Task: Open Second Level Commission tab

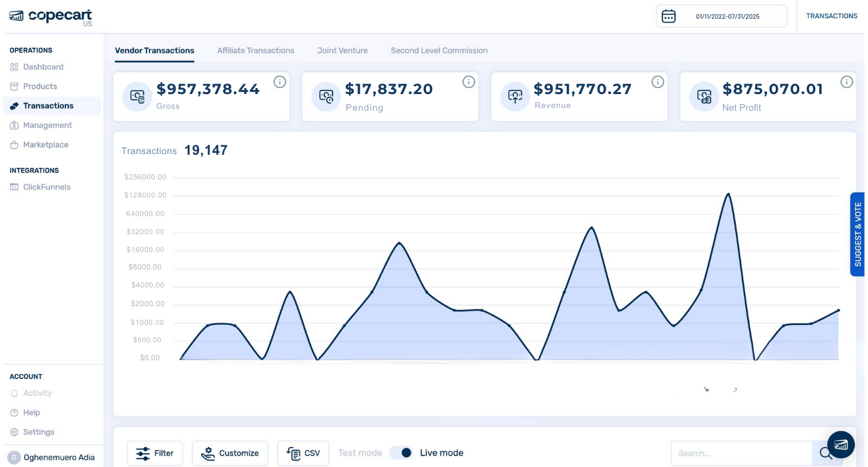Action: point(439,51)
